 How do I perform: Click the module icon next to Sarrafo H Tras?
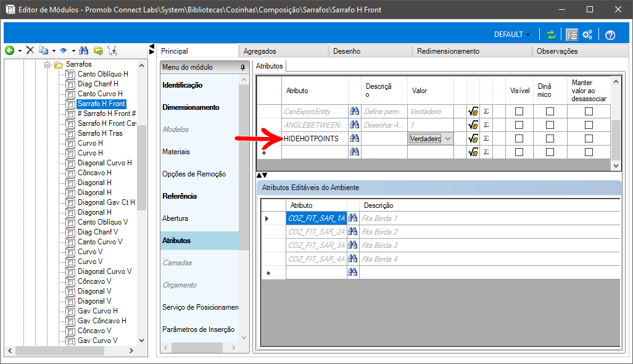(x=71, y=133)
